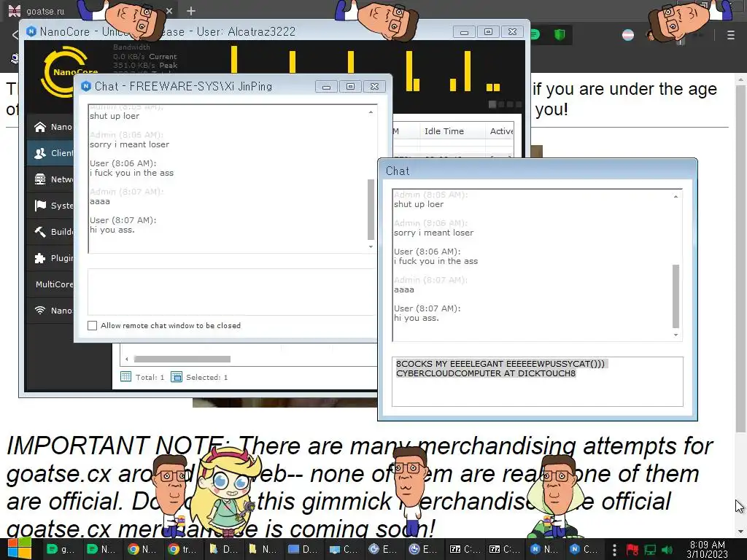Open a new browser tab with plus button
Screen dimensions: 747x560
191,10
